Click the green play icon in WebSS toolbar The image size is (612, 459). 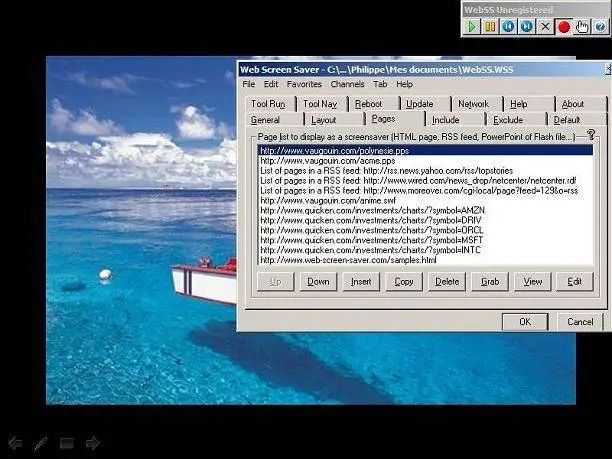pos(471,27)
